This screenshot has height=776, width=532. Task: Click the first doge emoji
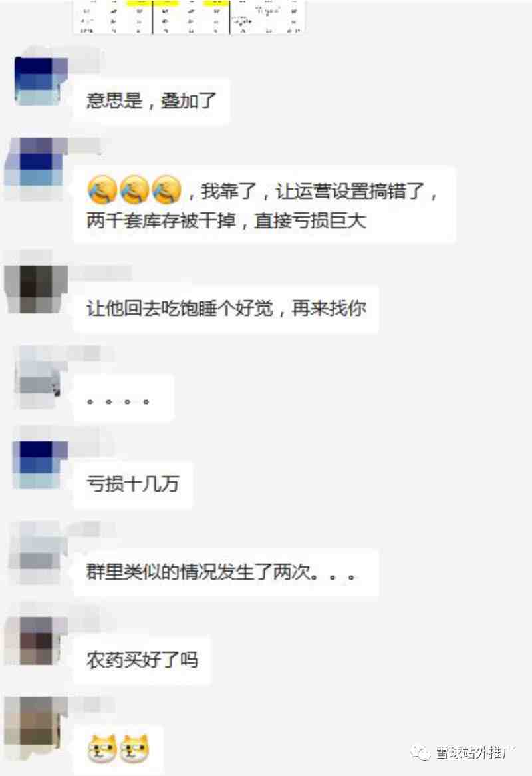(x=102, y=748)
